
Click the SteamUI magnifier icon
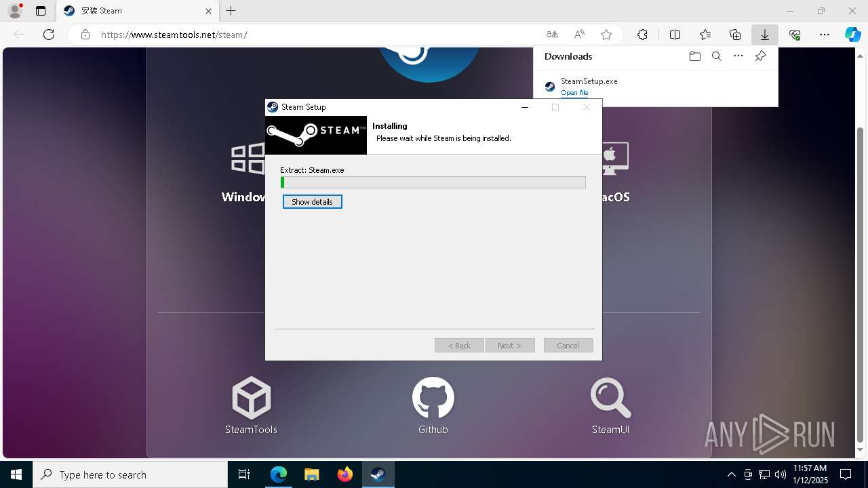pos(610,398)
